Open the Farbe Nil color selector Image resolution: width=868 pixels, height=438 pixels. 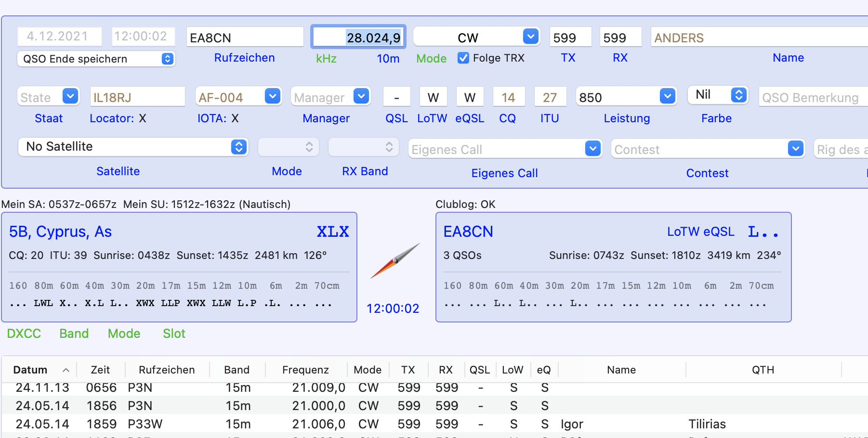tap(738, 95)
